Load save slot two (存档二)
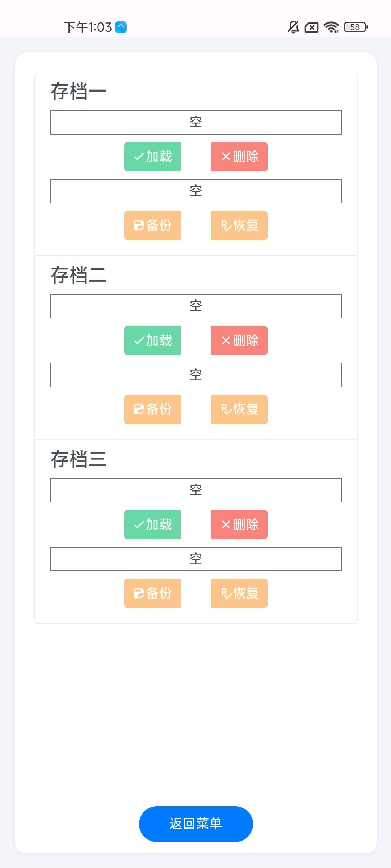This screenshot has width=391, height=868. tap(152, 340)
